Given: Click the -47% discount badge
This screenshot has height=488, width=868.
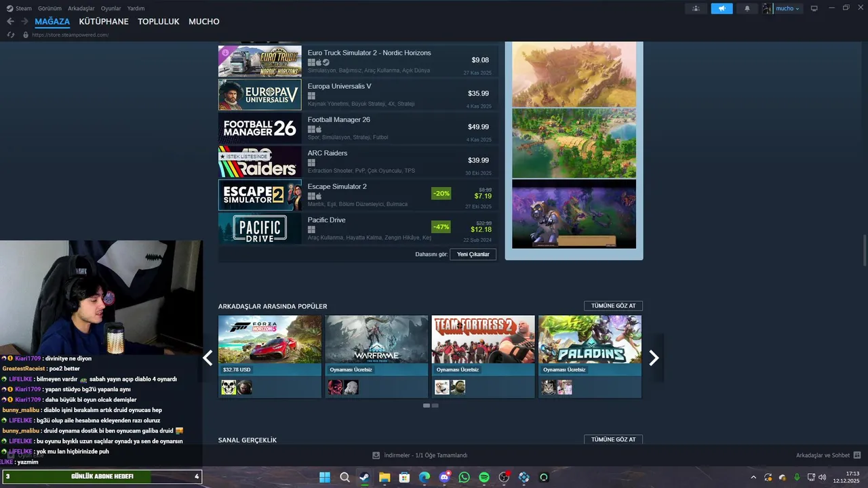Looking at the screenshot, I should coord(441,226).
